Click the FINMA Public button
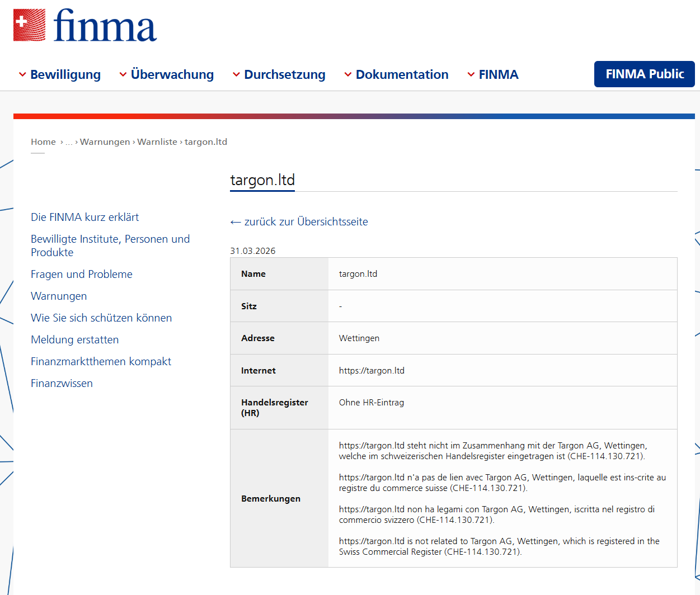Screen dimensions: 700x595 pyautogui.click(x=645, y=74)
